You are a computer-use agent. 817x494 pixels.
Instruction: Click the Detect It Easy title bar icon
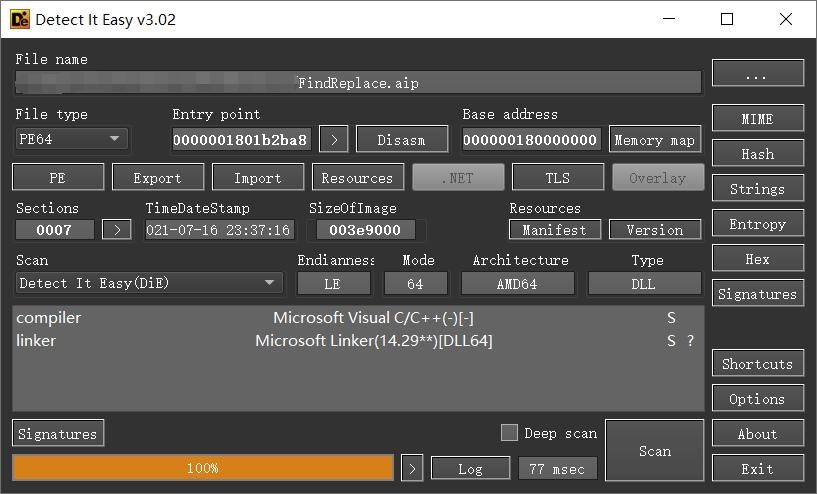click(20, 19)
